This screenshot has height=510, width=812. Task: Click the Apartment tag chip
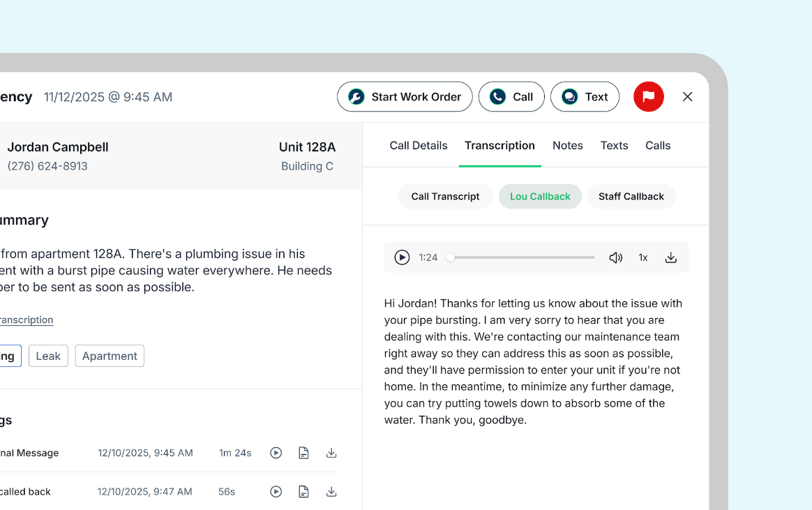[x=110, y=356]
